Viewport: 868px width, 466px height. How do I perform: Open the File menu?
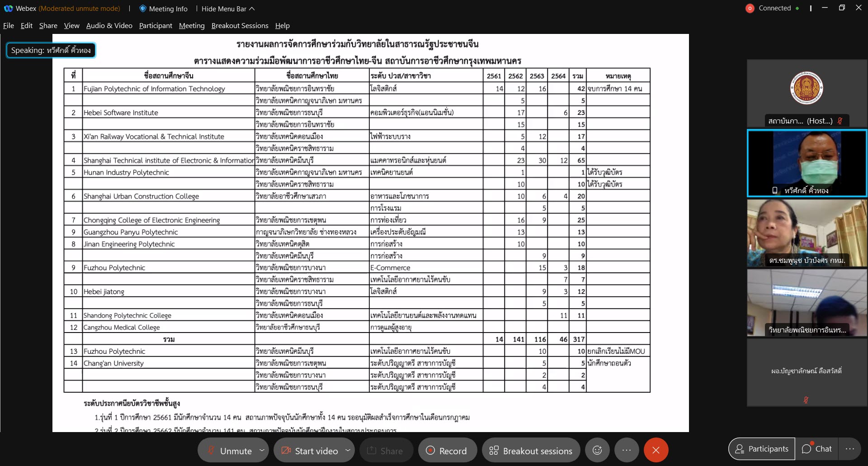point(9,26)
